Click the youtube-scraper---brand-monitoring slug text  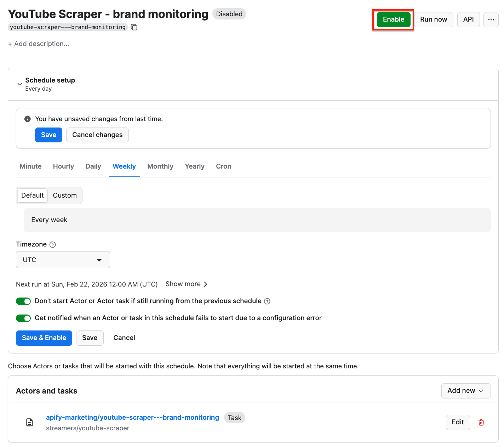(68, 27)
